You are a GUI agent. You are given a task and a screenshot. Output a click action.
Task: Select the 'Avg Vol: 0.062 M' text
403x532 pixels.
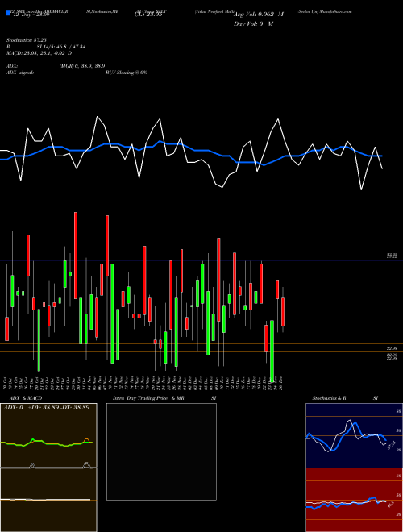[259, 15]
